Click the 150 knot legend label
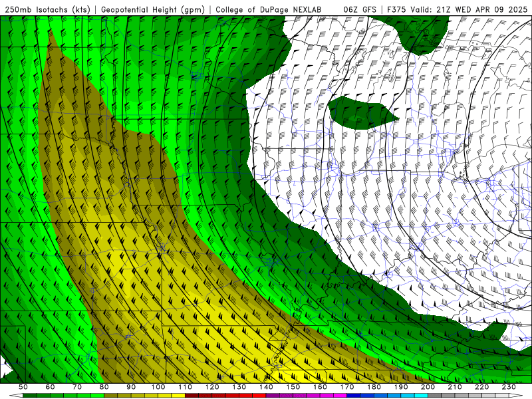 point(293,387)
